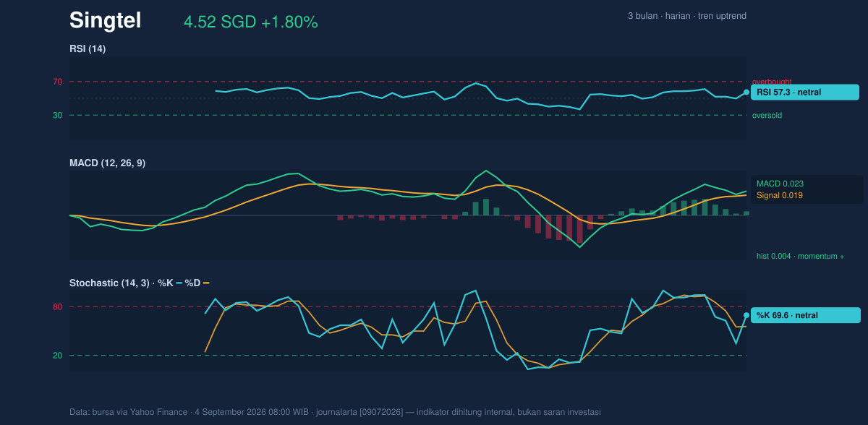Select the price 4.52 SGD +1.80%
The image size is (868, 425).
point(251,22)
